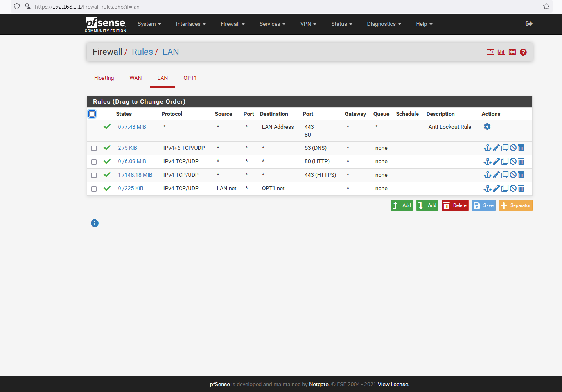Copy the OPT1 net rule
This screenshot has width=562, height=392.
[505, 188]
